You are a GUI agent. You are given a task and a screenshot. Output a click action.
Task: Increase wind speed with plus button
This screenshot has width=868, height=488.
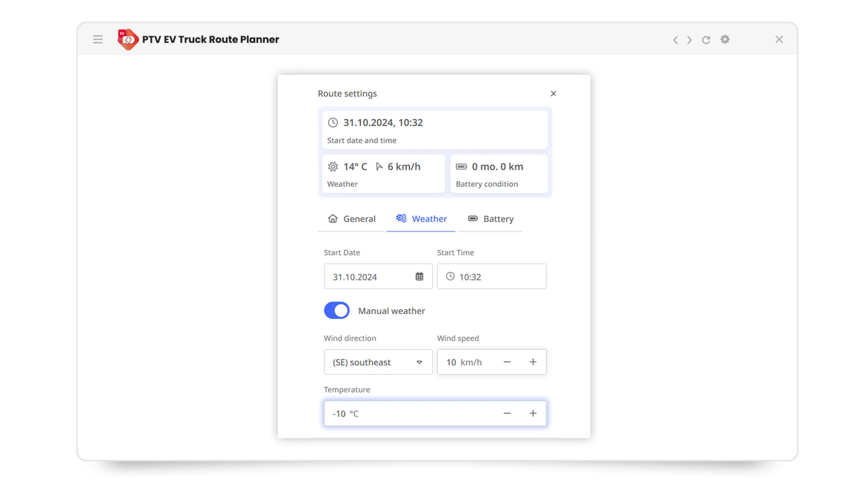(533, 362)
